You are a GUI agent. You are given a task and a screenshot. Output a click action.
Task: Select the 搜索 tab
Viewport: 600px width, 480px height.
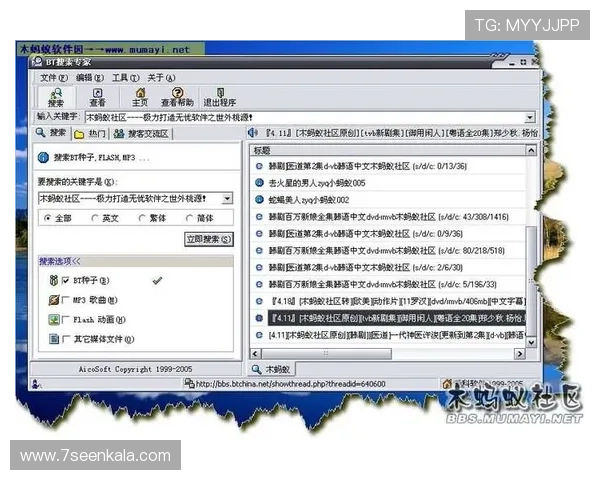[x=51, y=133]
